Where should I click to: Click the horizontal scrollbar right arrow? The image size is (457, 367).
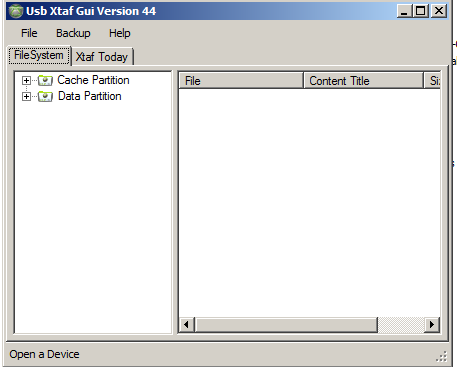pos(432,325)
